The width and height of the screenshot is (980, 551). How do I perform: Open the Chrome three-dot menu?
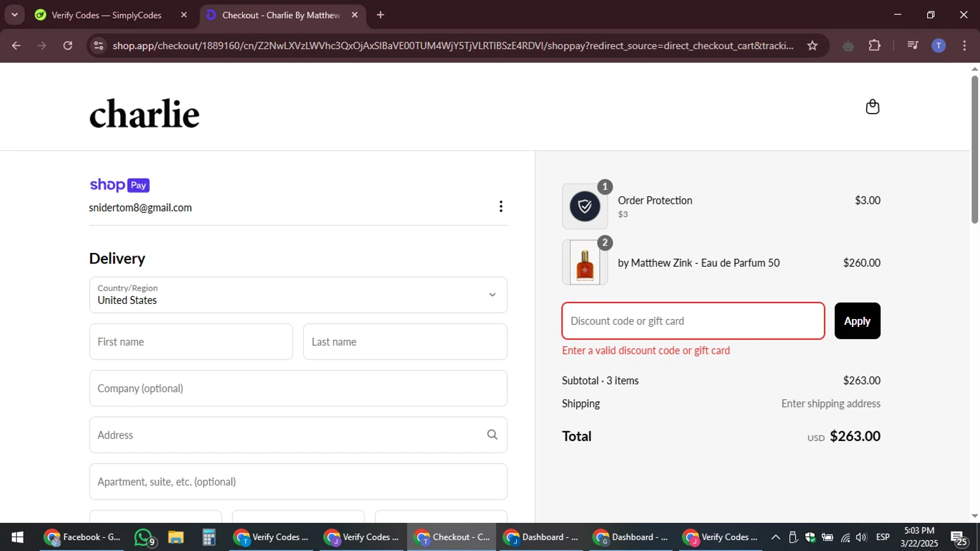[964, 46]
